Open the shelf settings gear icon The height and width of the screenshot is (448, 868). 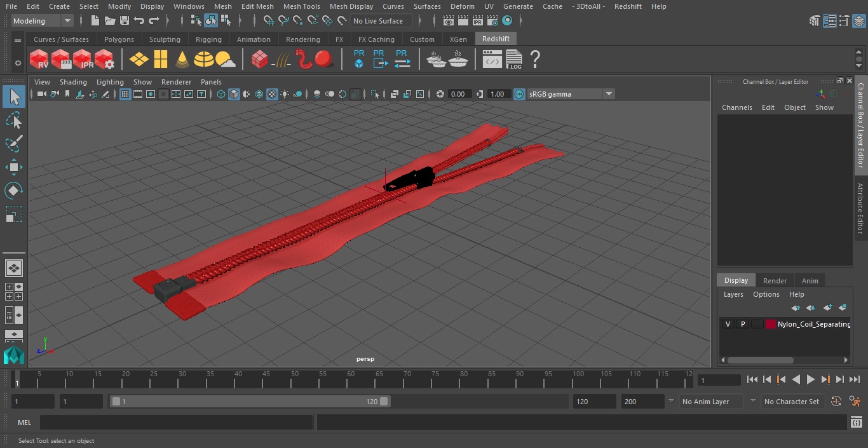click(x=18, y=63)
